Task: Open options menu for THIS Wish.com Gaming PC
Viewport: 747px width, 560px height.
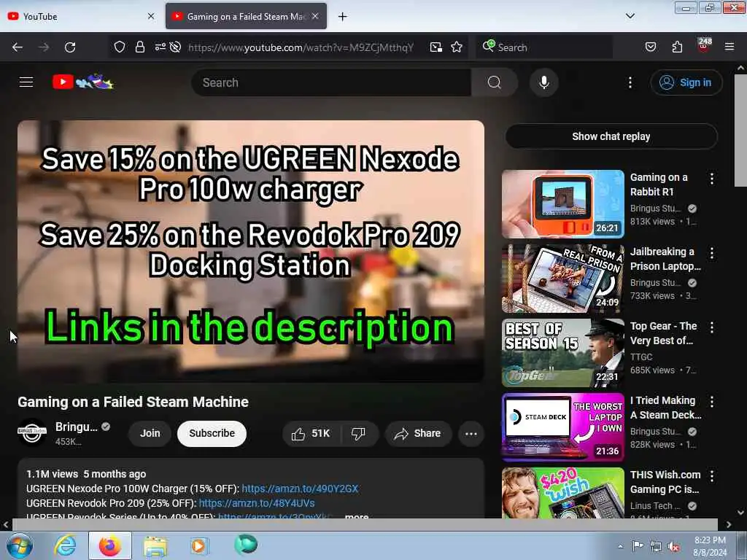Action: coord(712,476)
